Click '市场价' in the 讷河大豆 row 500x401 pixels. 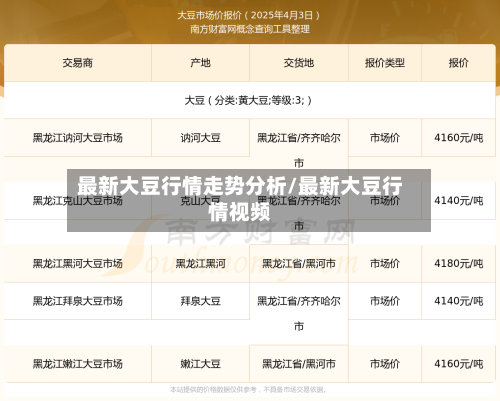385,138
